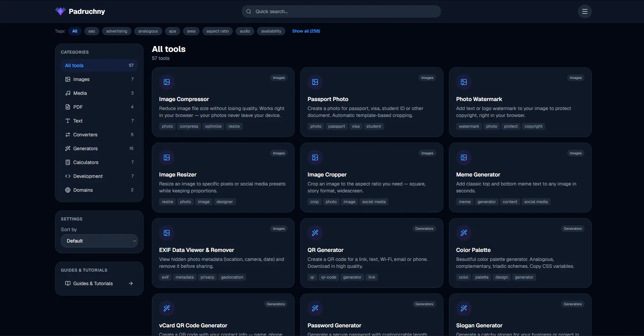Open the Converters category

point(99,135)
